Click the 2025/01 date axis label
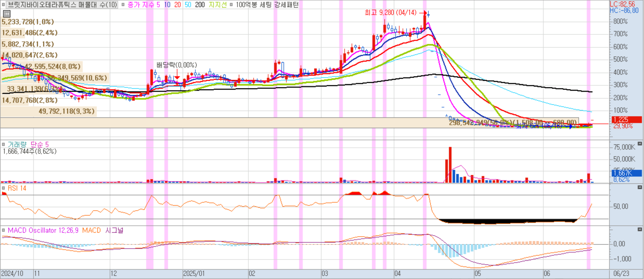The image size is (644, 279). point(194,273)
